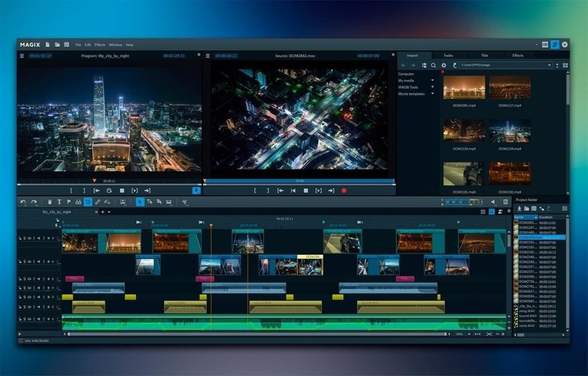Click the Fades tab label

(x=448, y=55)
